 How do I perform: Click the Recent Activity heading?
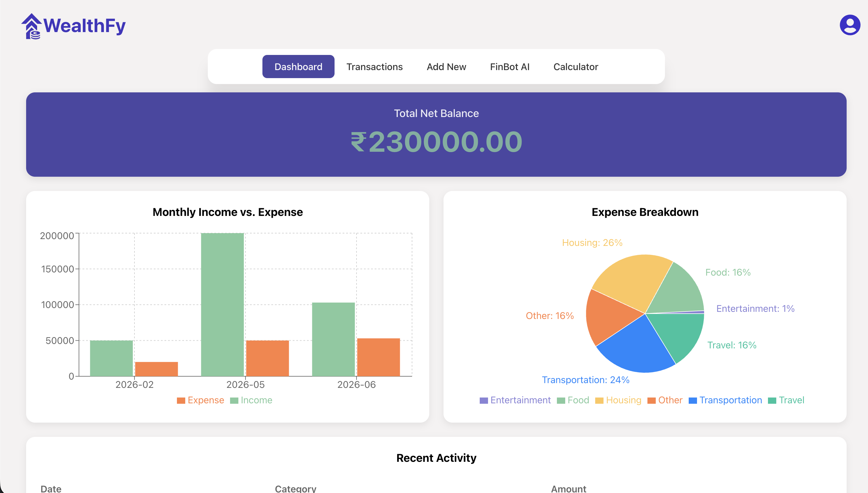pyautogui.click(x=436, y=458)
